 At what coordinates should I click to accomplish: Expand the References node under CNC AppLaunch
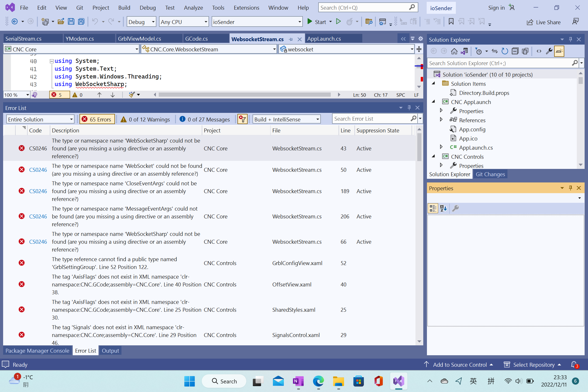[441, 119]
